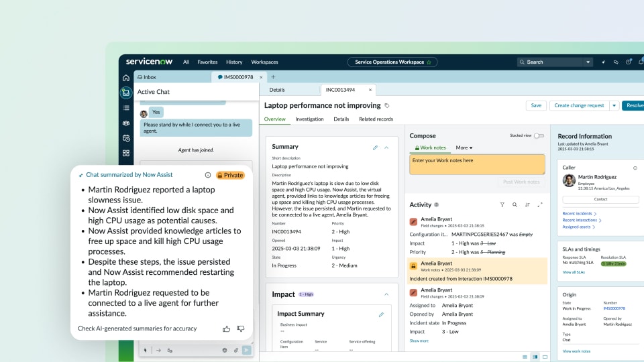644x362 pixels.
Task: Click the attachment paperclip in the chat toolbar
Action: (x=235, y=350)
